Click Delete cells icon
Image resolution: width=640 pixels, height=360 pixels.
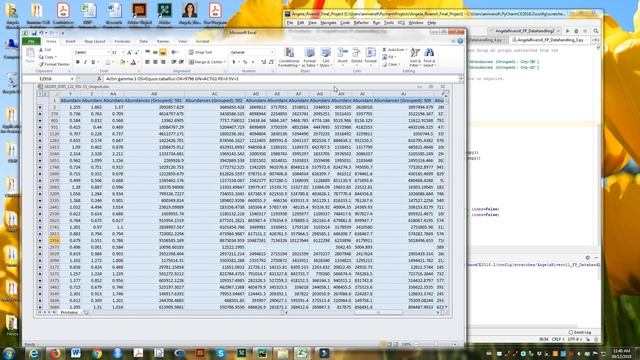click(356, 56)
